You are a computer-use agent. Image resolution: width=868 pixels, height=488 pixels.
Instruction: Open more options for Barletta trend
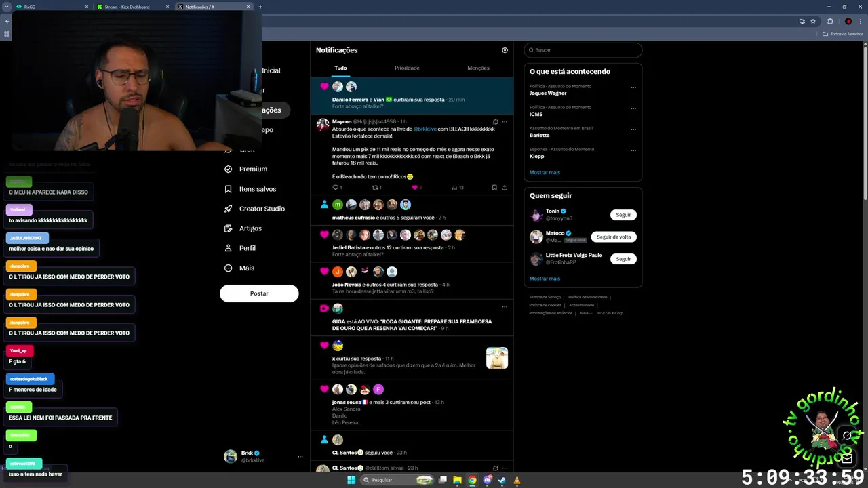pyautogui.click(x=633, y=129)
